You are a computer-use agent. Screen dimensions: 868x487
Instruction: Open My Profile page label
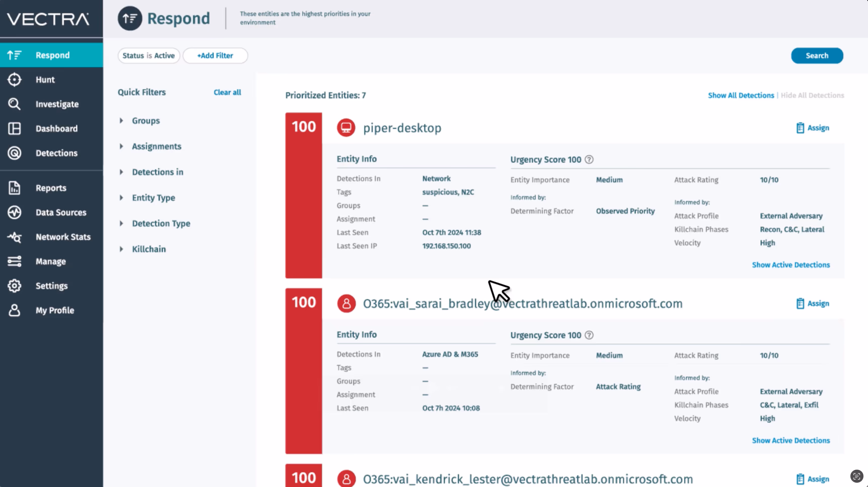tap(55, 310)
